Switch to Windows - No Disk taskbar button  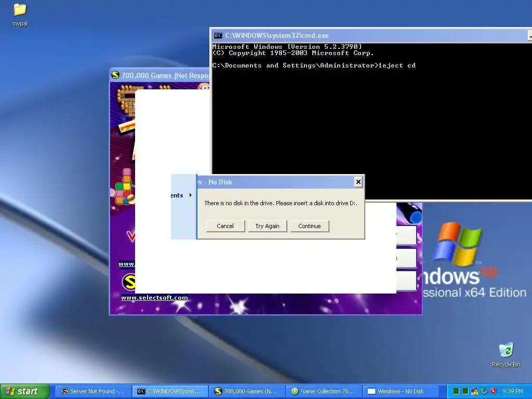(x=401, y=391)
